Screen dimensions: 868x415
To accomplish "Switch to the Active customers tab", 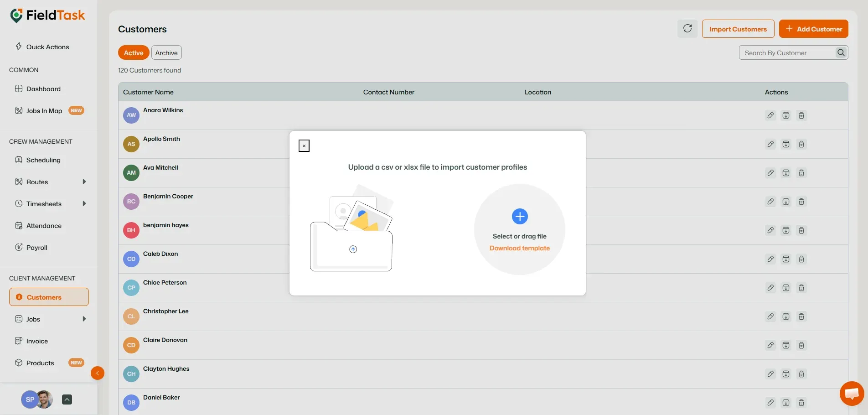I will click(134, 52).
